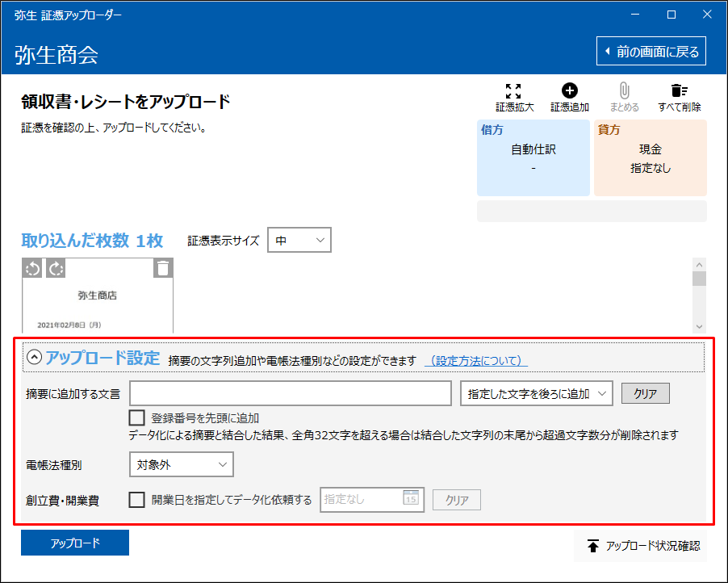Image resolution: width=728 pixels, height=583 pixels.
Task: Rotate the receipt thumbnail counterclockwise
Action: point(32,269)
